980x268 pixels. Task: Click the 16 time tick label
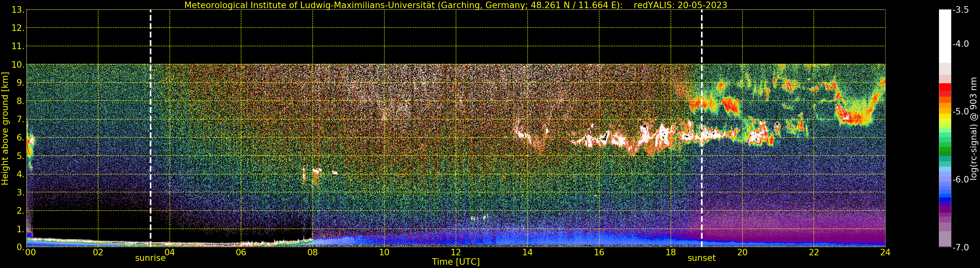(599, 252)
